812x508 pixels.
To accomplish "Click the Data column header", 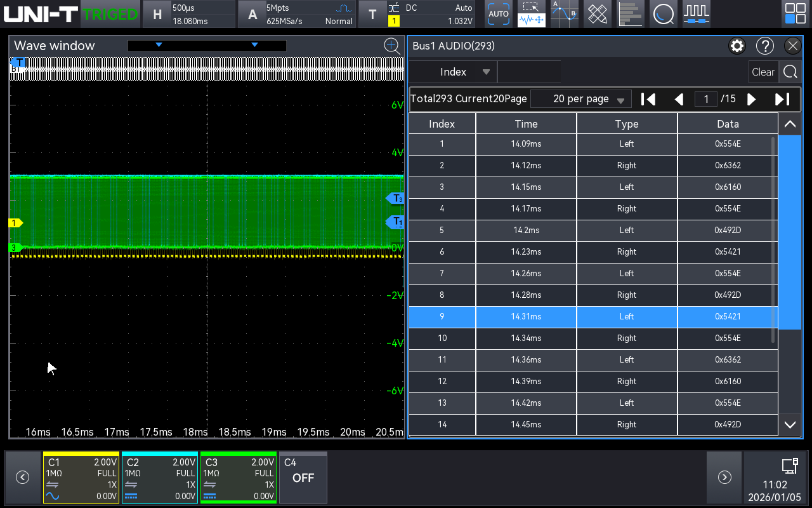I will (728, 124).
